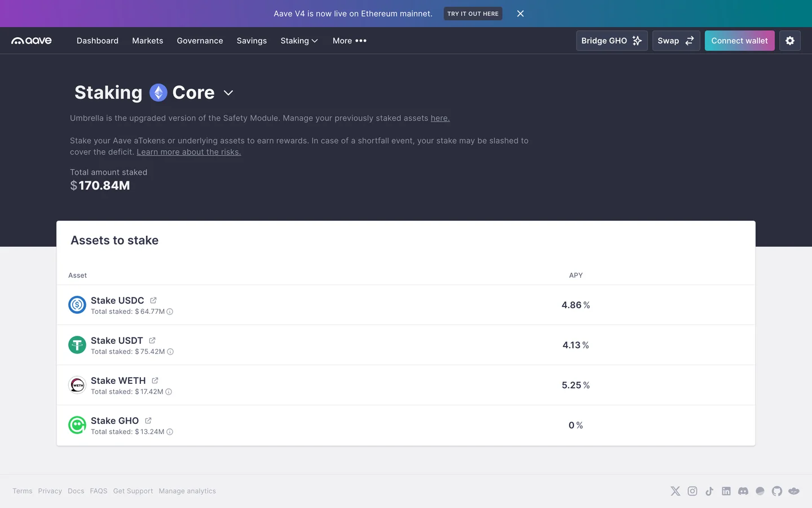This screenshot has width=812, height=508.
Task: Open the settings gear in header
Action: click(790, 41)
